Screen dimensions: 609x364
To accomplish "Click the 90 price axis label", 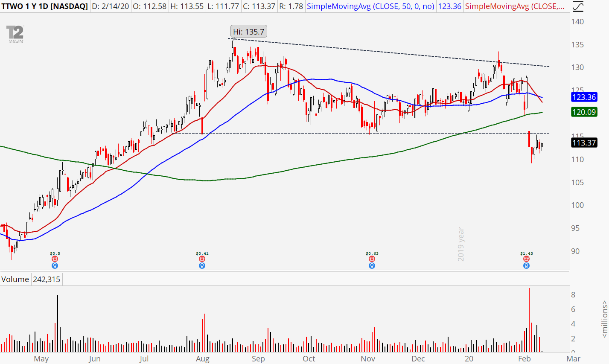I will click(575, 251).
